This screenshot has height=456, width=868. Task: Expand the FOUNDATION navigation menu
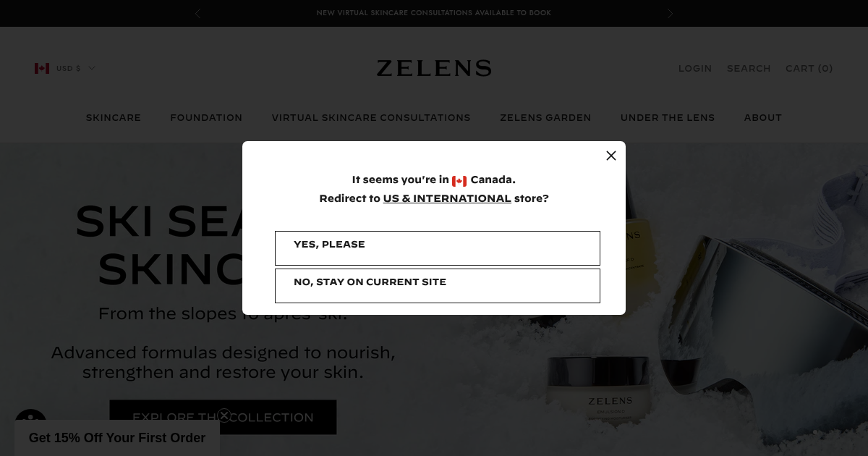[206, 117]
